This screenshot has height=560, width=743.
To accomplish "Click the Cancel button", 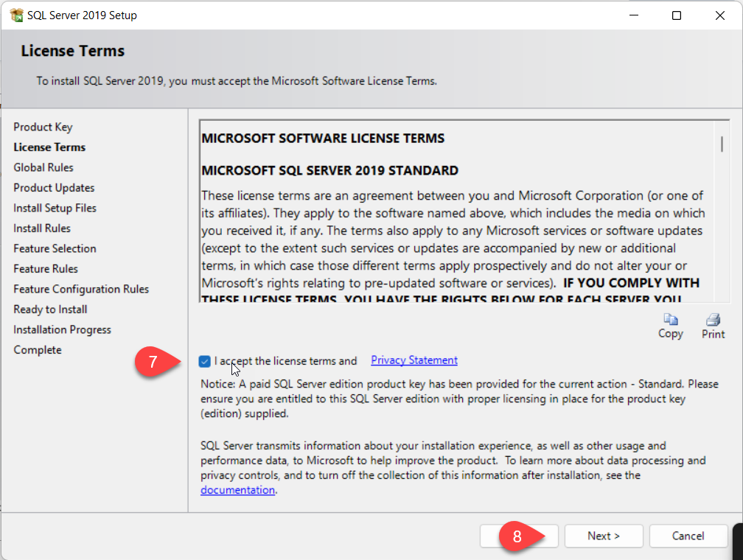I will 688,536.
